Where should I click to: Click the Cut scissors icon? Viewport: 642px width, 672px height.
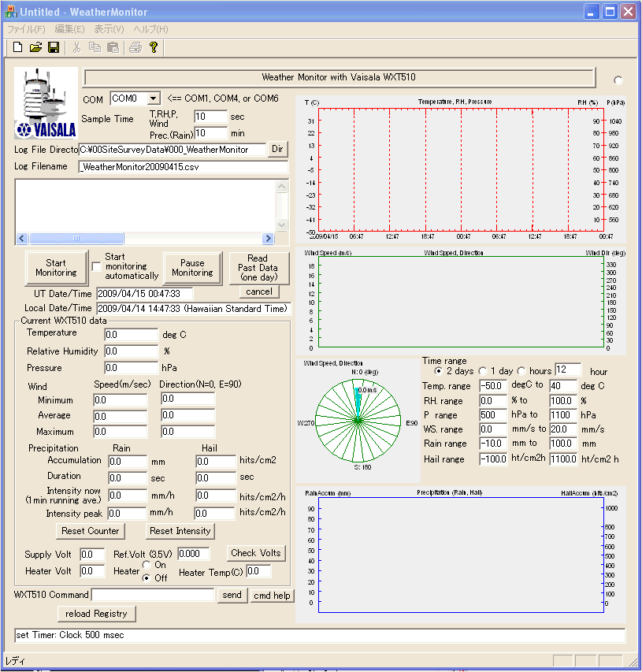point(76,47)
